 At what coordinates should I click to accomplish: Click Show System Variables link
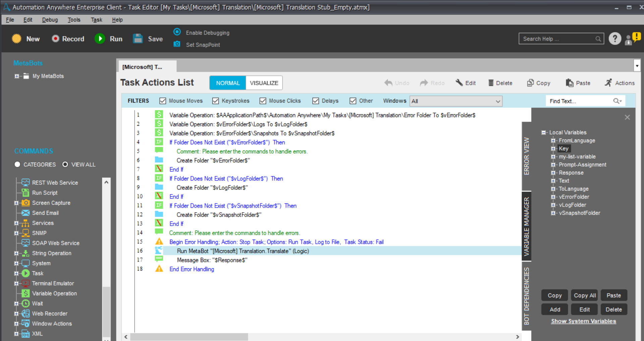click(x=584, y=321)
